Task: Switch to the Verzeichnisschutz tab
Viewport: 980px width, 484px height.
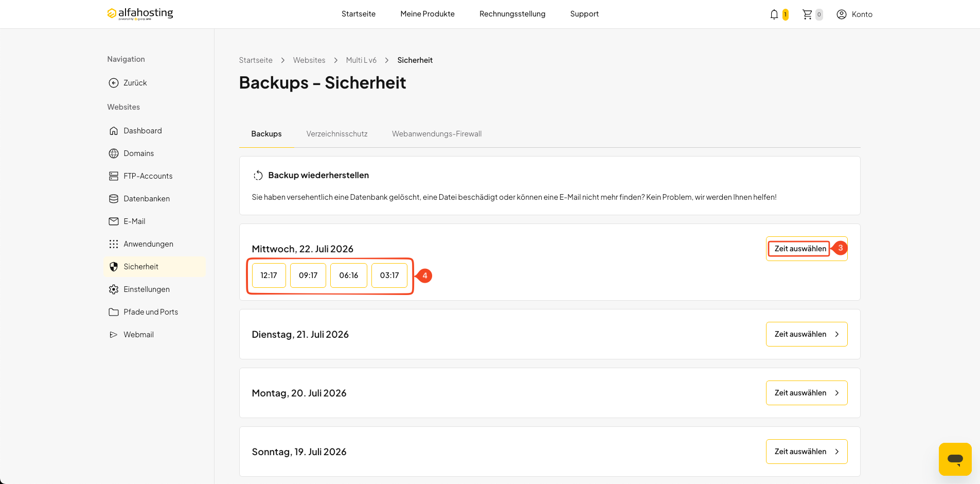Action: click(337, 134)
